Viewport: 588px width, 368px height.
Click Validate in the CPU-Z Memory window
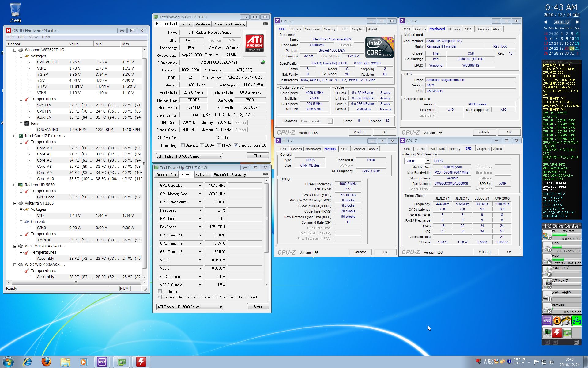360,252
